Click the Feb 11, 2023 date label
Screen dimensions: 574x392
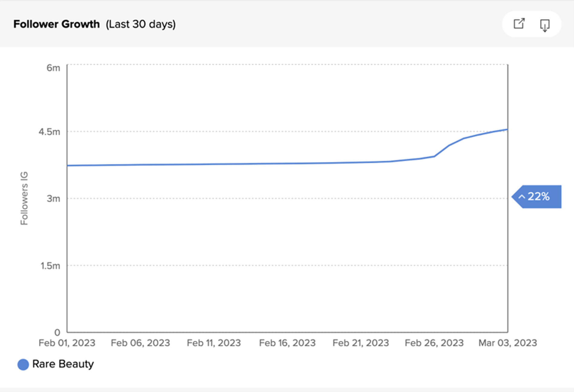[214, 343]
